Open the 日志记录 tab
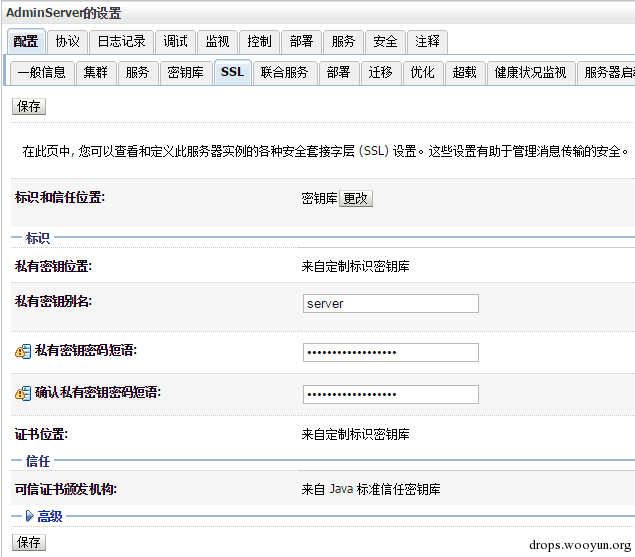This screenshot has width=635, height=557. 121,41
